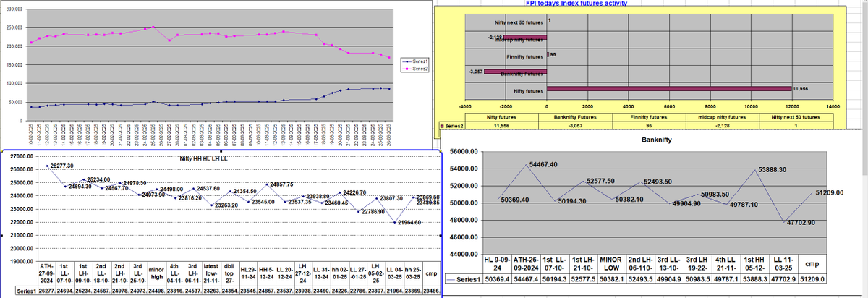Select the midcap nifty futures negative bar
The height and width of the screenshot is (298, 868).
tap(524, 36)
